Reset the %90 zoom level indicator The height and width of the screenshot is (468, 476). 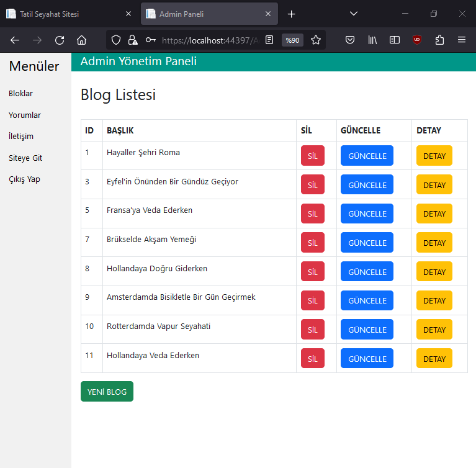coord(292,40)
